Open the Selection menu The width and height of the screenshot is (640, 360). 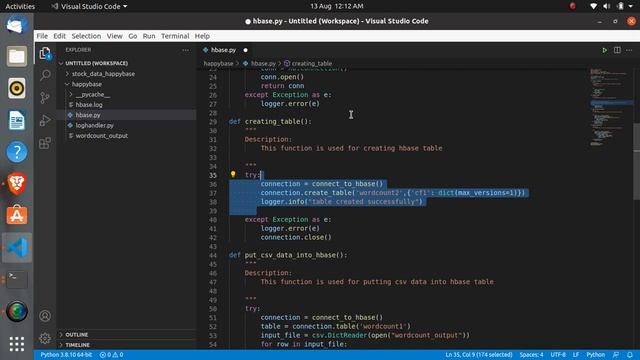(86, 36)
